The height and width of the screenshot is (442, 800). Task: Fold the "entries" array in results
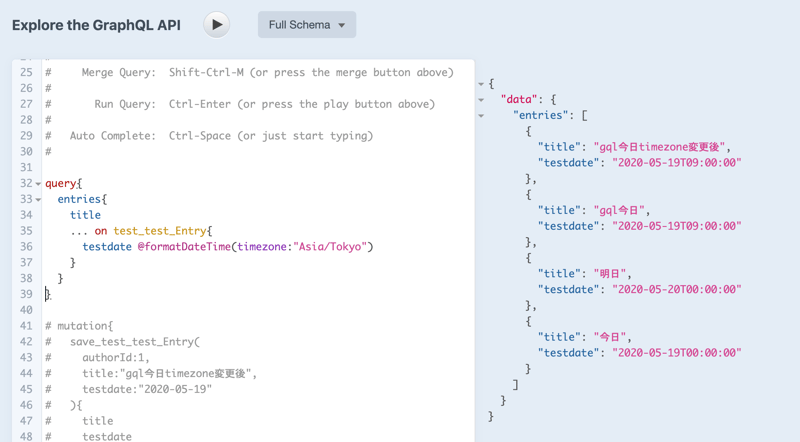pyautogui.click(x=481, y=116)
